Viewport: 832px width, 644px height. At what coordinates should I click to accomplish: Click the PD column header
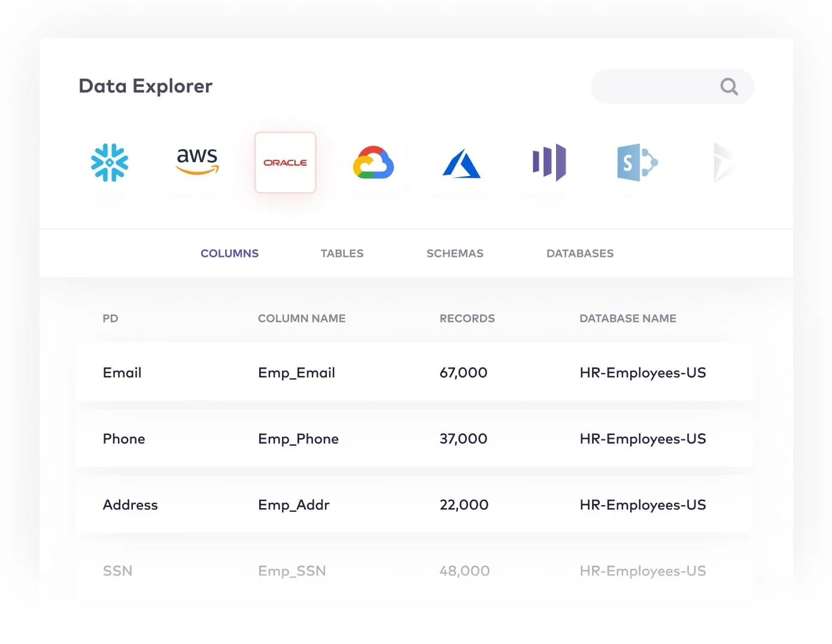(x=110, y=318)
